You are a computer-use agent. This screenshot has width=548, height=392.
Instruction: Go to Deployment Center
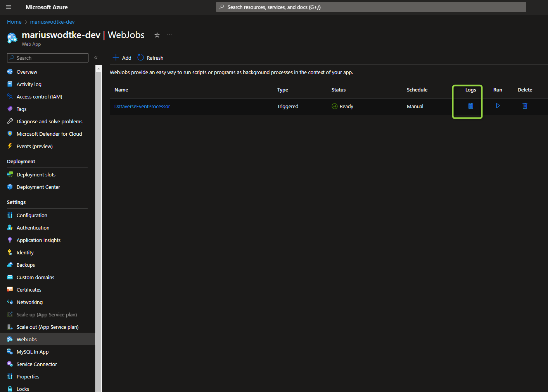(38, 187)
